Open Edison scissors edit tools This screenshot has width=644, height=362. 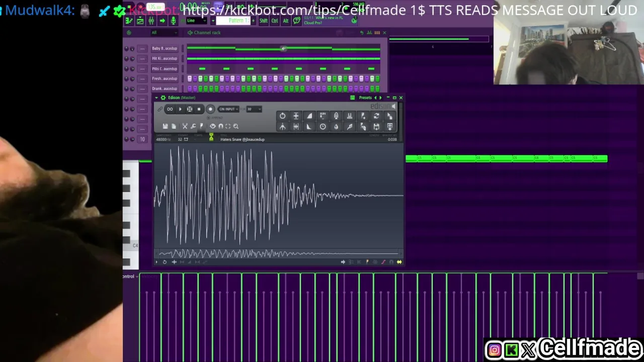click(x=185, y=126)
